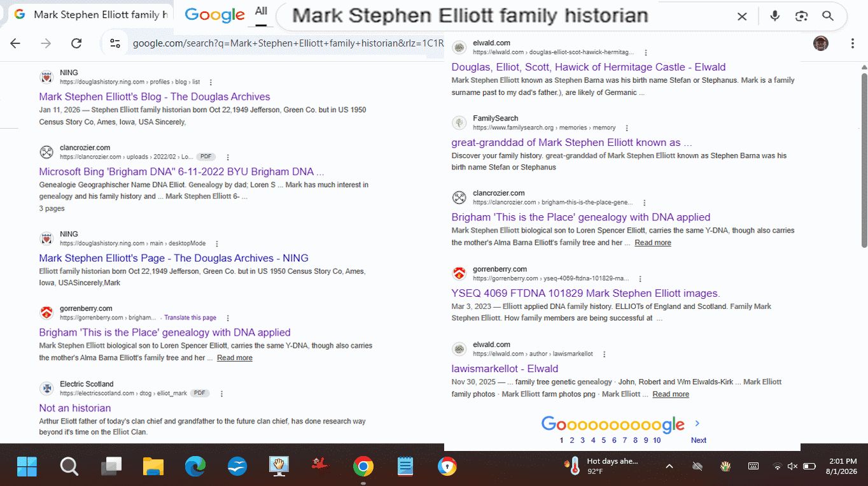Image resolution: width=868 pixels, height=486 pixels.
Task: Open the 'Not an historian' result
Action: point(75,408)
